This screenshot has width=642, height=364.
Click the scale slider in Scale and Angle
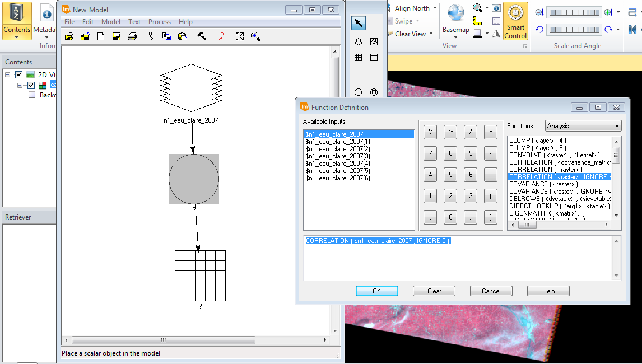pos(574,12)
